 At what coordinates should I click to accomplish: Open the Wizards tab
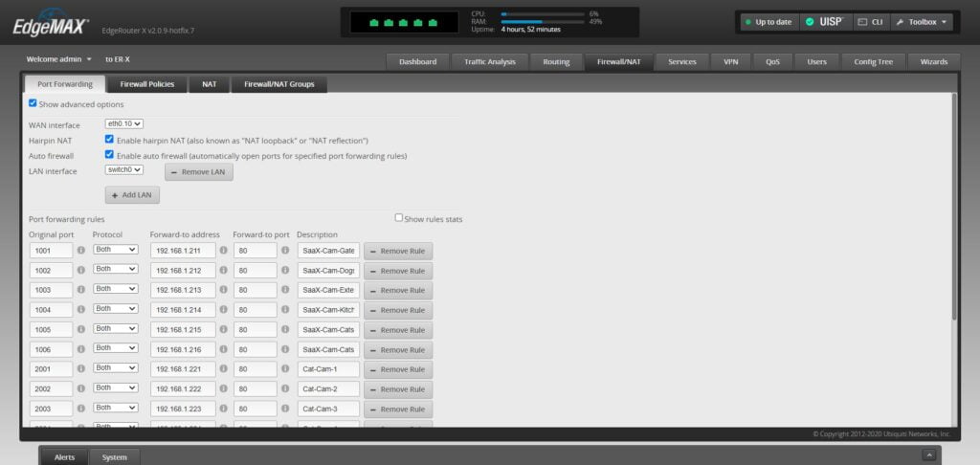tap(934, 62)
